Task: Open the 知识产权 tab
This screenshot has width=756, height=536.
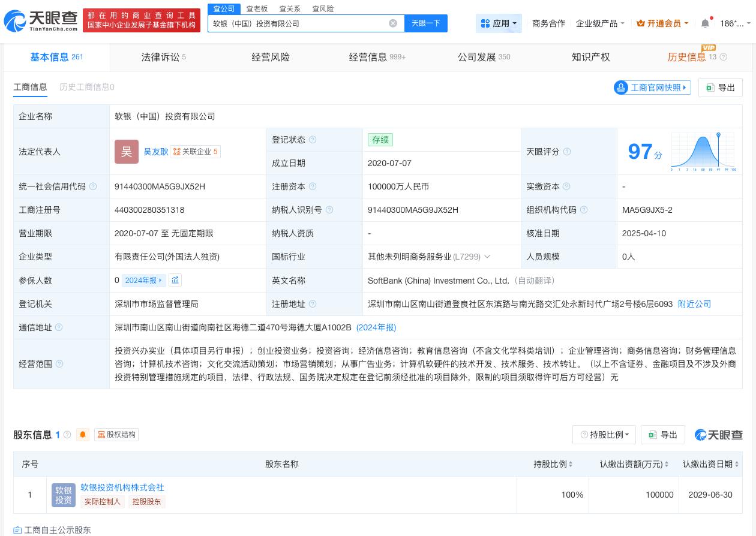Action: click(591, 57)
